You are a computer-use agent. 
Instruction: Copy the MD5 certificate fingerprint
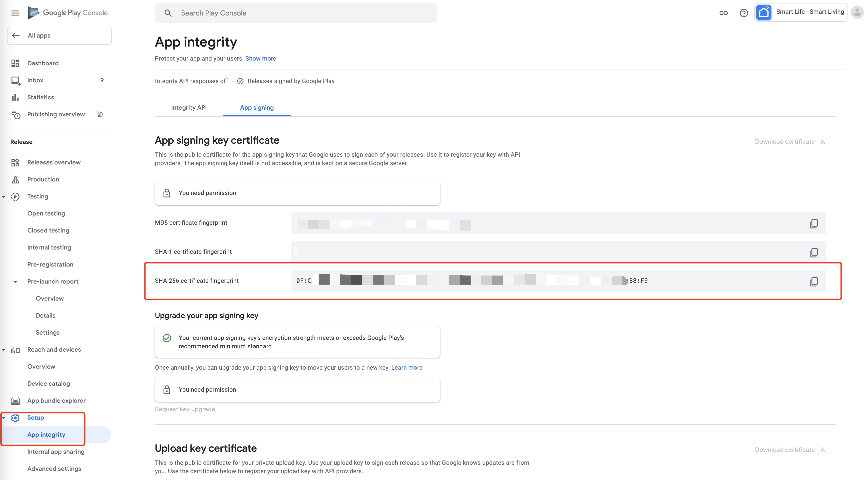pyautogui.click(x=813, y=223)
